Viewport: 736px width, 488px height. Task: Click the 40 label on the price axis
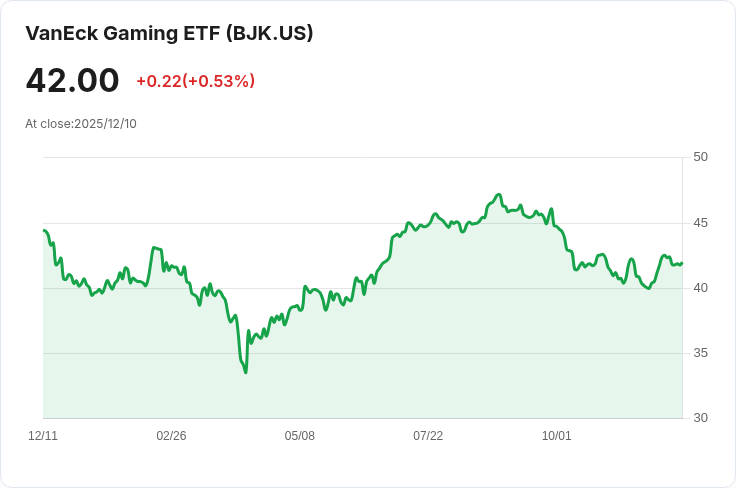(x=700, y=288)
